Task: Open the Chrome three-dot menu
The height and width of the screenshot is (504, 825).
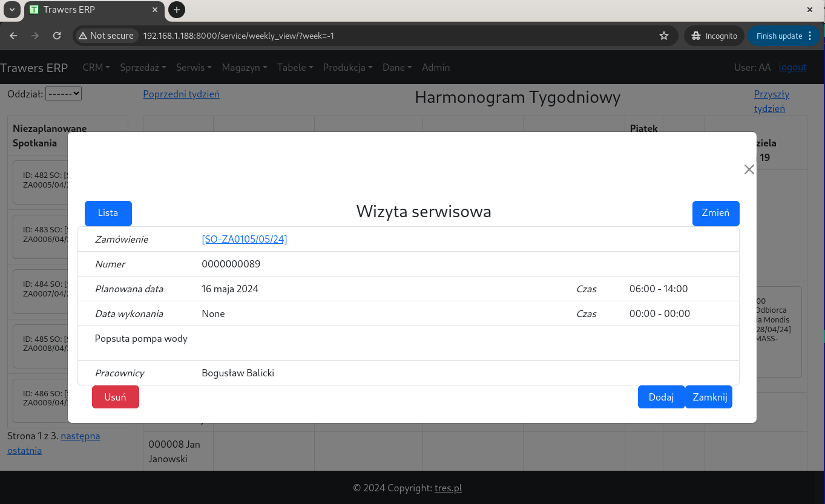Action: (x=810, y=36)
